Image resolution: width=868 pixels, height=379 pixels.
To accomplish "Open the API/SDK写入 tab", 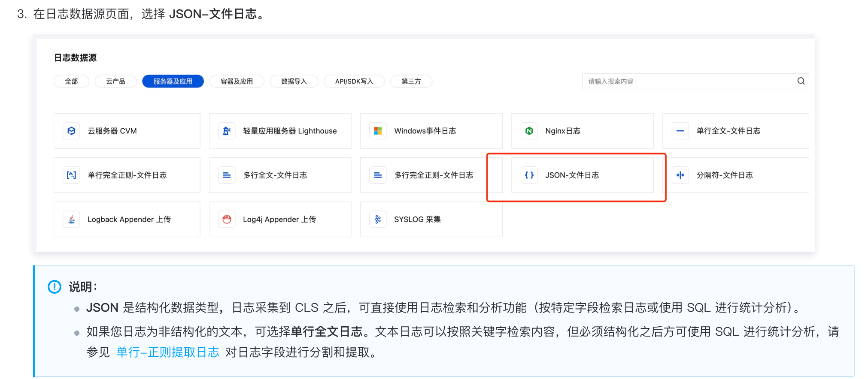I will pos(354,81).
